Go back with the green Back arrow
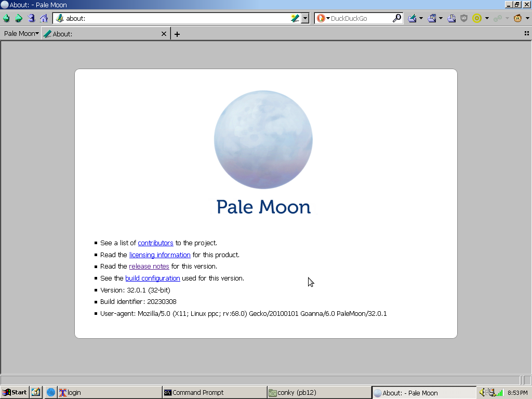Viewport: 532px width, 399px height. (x=6, y=18)
